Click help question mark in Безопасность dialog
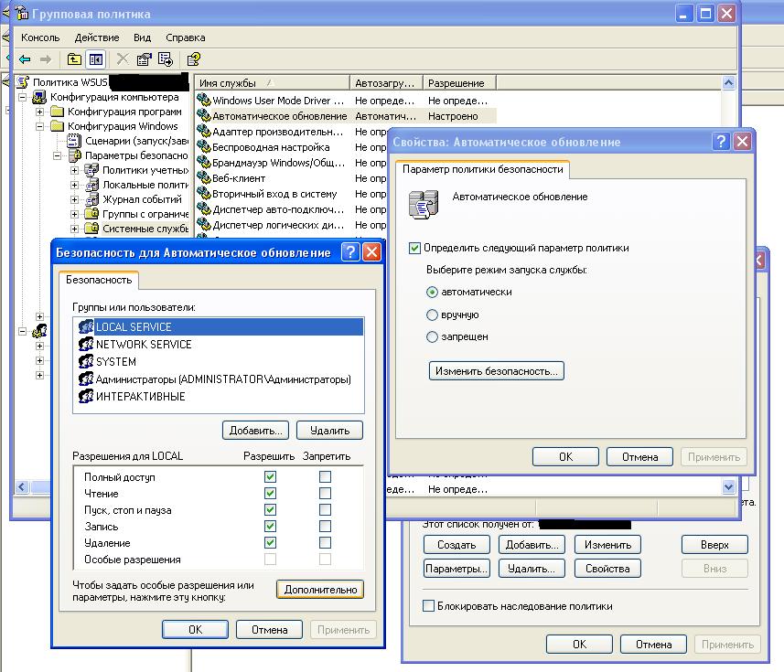The width and height of the screenshot is (784, 672). coord(350,252)
